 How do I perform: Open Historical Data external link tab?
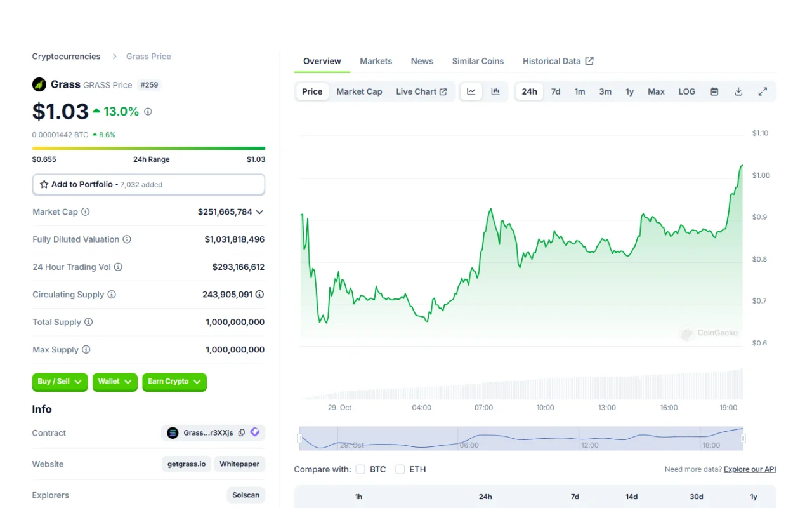pos(558,61)
